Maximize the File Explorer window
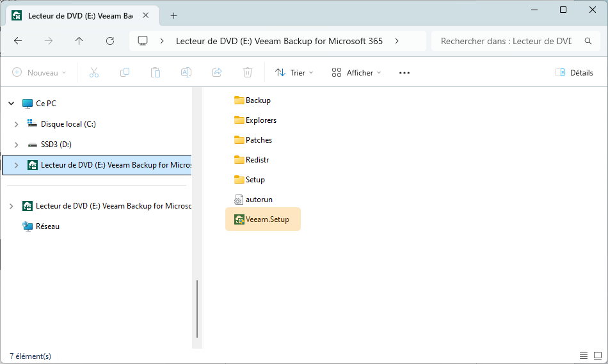 pyautogui.click(x=563, y=10)
